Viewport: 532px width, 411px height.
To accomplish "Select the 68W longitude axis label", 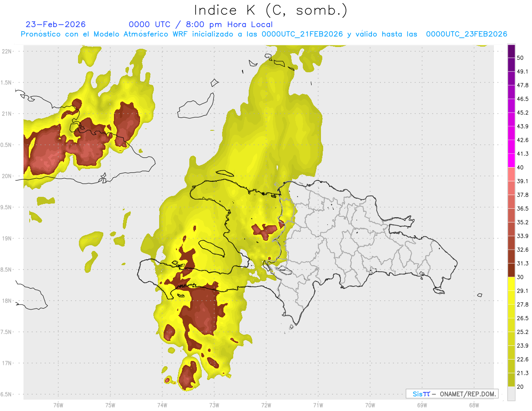I will click(474, 405).
